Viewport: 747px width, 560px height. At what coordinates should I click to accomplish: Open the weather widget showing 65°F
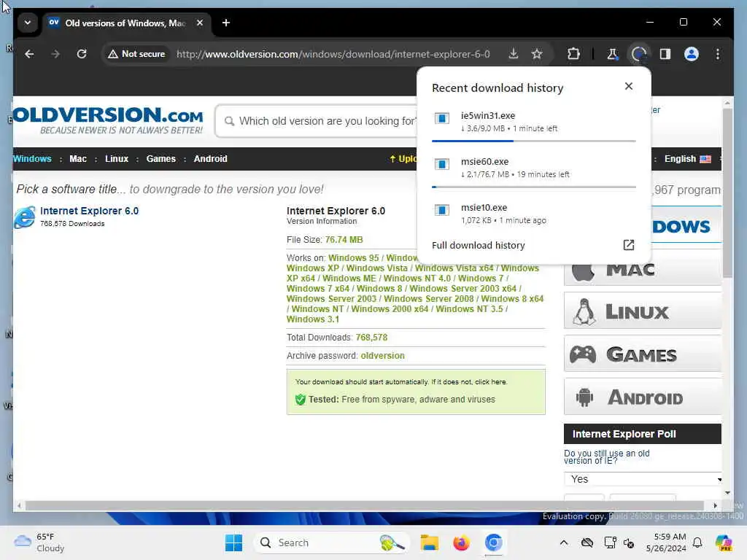(39, 542)
